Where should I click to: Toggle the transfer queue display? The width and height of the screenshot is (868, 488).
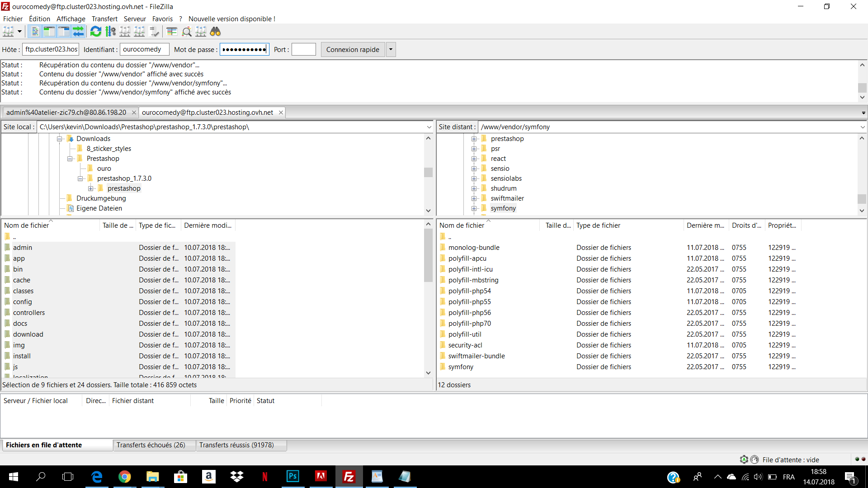click(x=78, y=32)
